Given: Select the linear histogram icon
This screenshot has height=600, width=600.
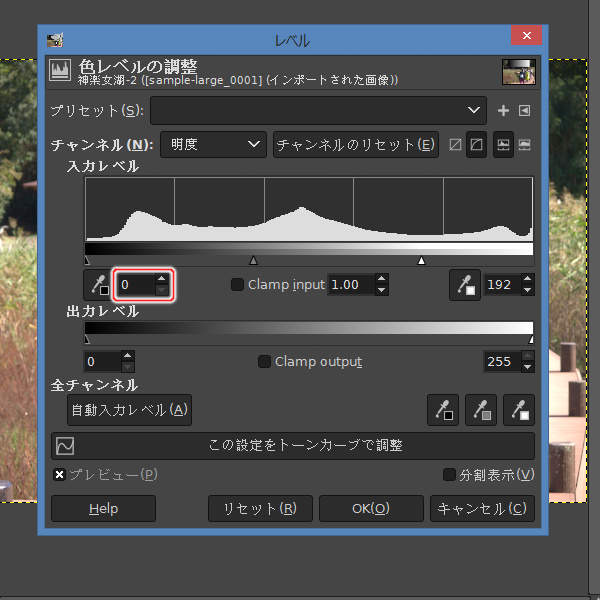Looking at the screenshot, I should (455, 145).
